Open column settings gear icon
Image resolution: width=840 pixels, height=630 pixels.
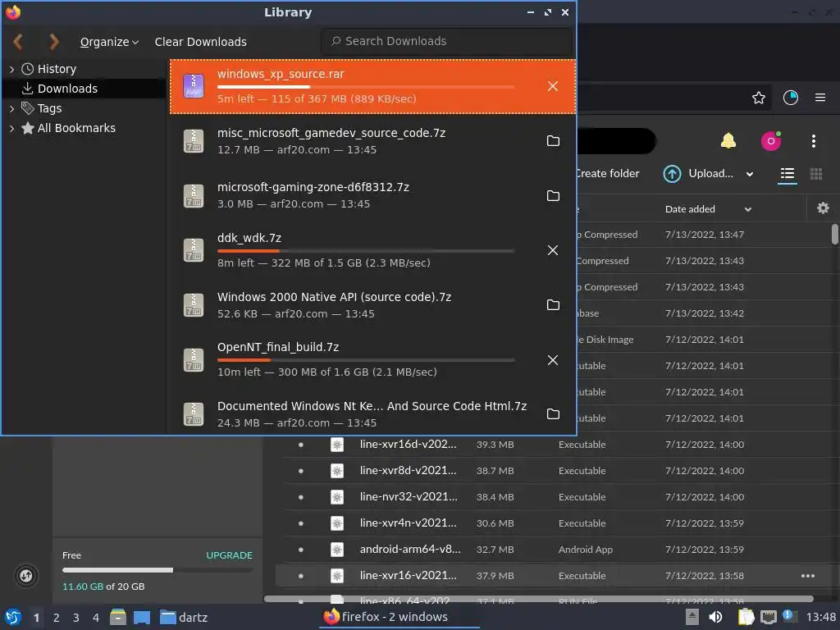click(x=823, y=208)
